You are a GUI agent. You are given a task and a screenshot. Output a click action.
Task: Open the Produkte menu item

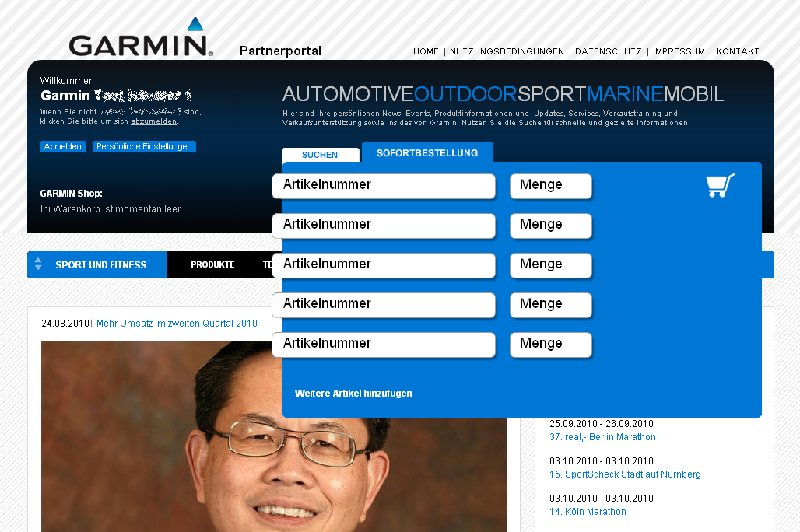(x=212, y=265)
